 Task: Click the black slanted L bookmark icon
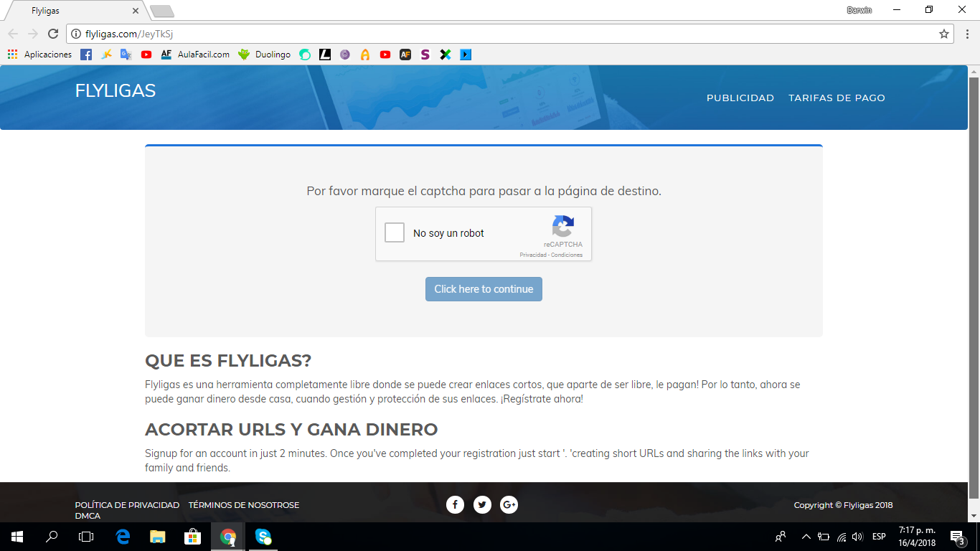pos(325,55)
